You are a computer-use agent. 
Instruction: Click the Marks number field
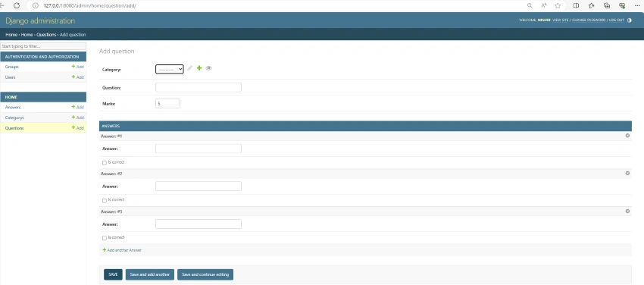[167, 104]
